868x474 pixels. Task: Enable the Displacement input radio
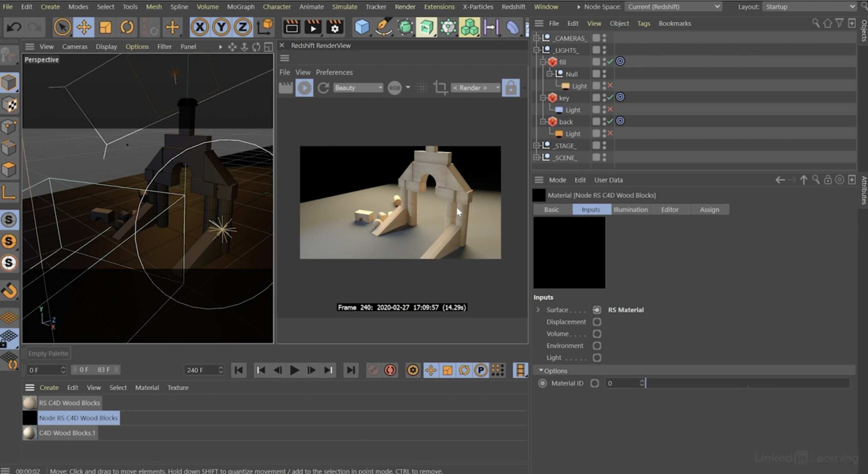coord(597,322)
